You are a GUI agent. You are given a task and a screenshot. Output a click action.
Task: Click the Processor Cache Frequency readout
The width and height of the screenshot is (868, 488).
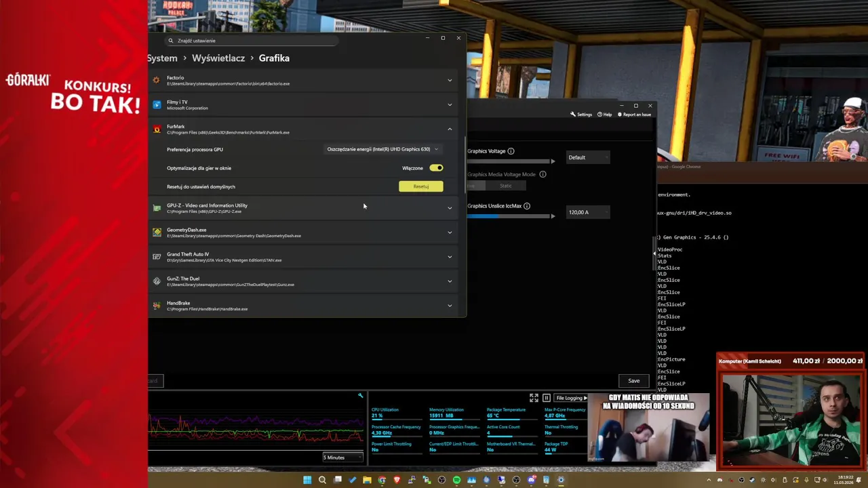pyautogui.click(x=396, y=430)
